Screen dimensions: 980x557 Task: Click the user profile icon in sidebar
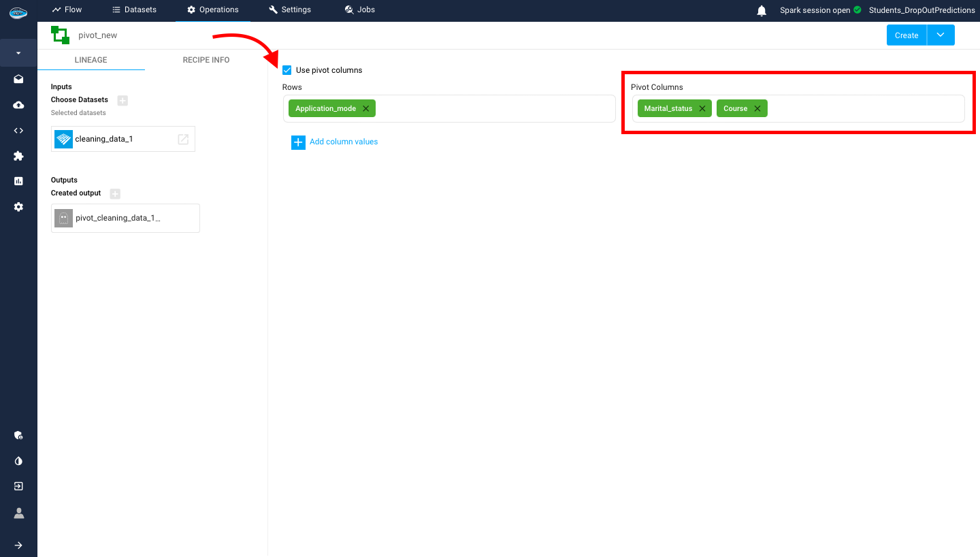18,513
